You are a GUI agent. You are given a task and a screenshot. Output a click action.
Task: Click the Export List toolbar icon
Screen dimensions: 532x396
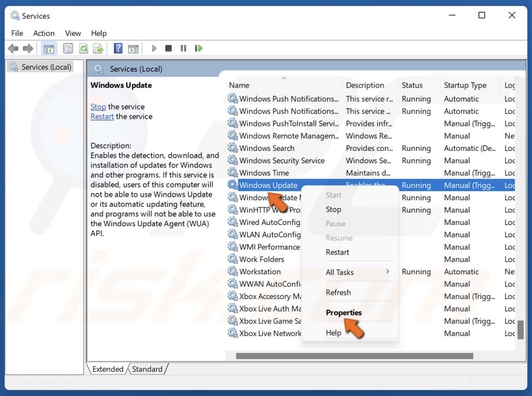98,48
